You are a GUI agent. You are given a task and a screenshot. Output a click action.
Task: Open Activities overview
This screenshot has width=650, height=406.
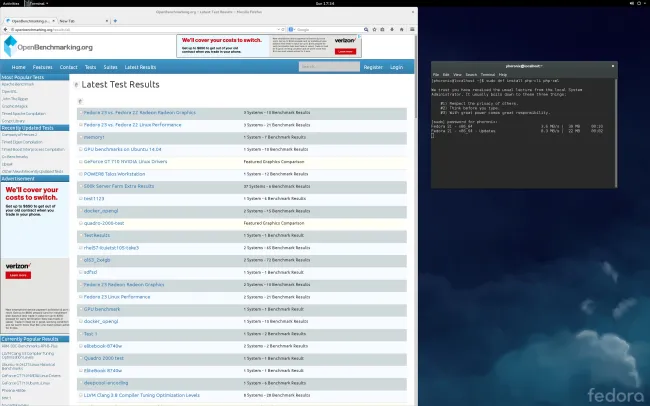(11, 3)
